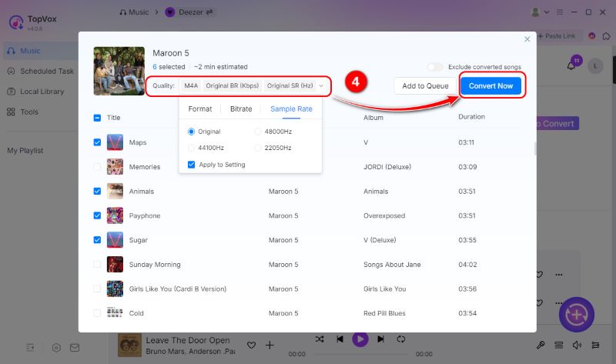Click the floating add-to-convert circular icon
This screenshot has height=364, width=616.
[x=576, y=315]
